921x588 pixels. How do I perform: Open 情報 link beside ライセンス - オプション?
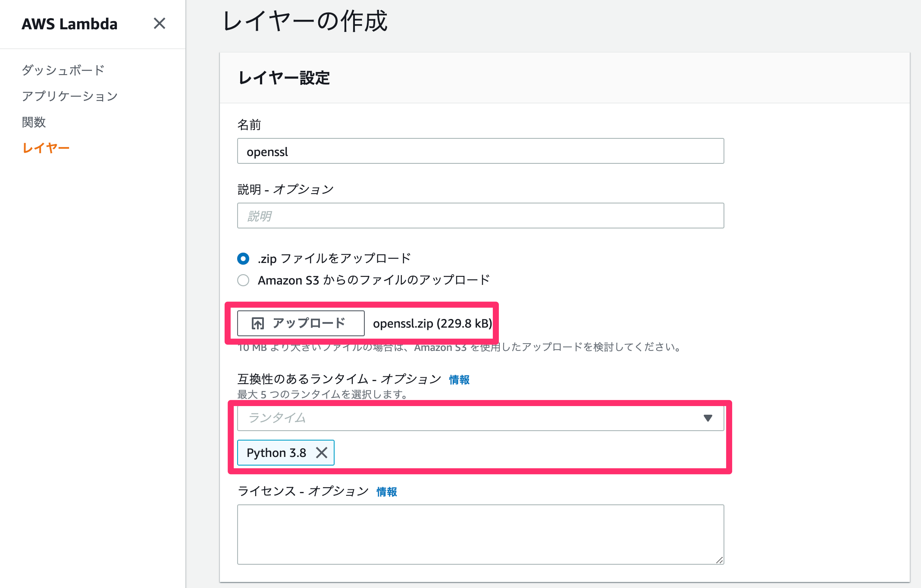pyautogui.click(x=386, y=491)
